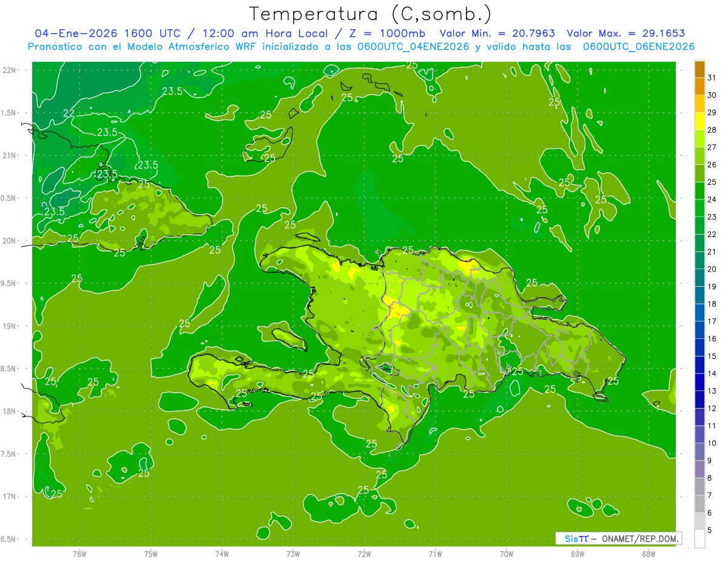Click the "1.5N" latitude axis label
Image resolution: width=728 pixels, height=562 pixels.
coord(9,113)
